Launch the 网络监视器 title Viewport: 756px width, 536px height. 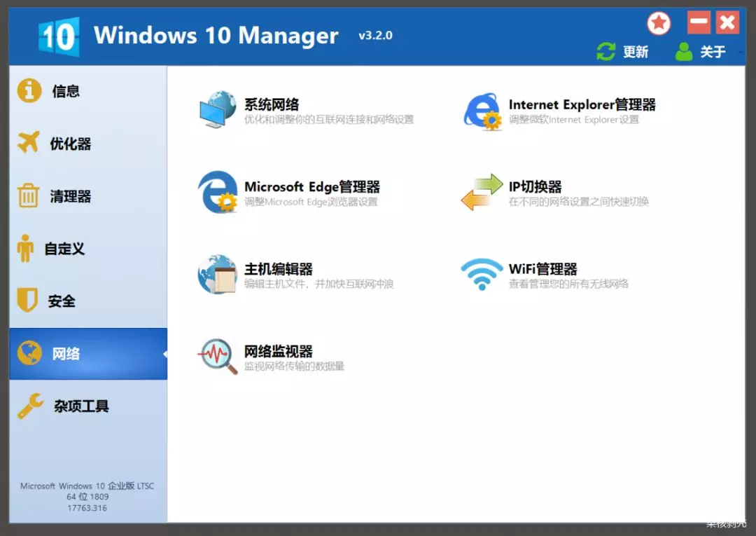click(x=278, y=351)
